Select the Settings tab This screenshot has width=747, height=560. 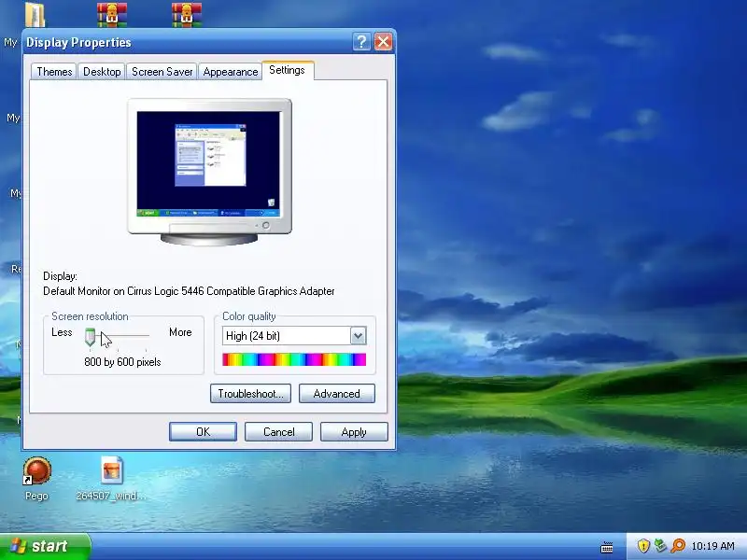[288, 71]
